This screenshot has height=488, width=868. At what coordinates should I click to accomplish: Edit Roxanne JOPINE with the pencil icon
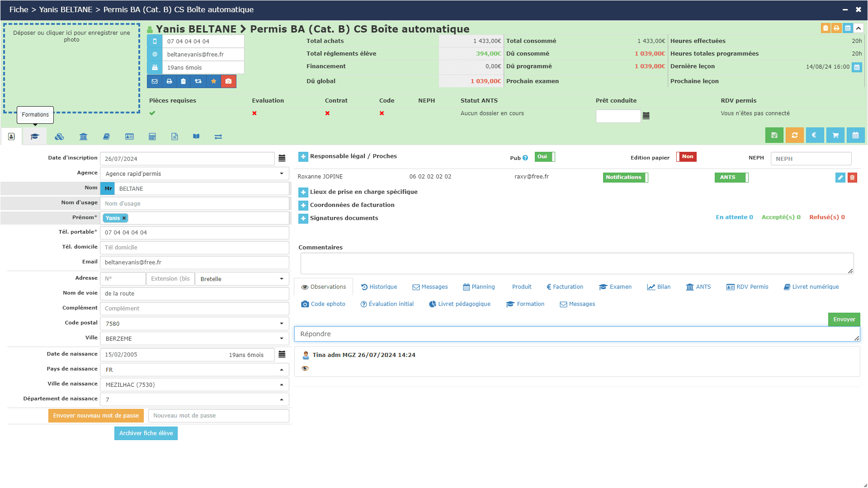840,178
